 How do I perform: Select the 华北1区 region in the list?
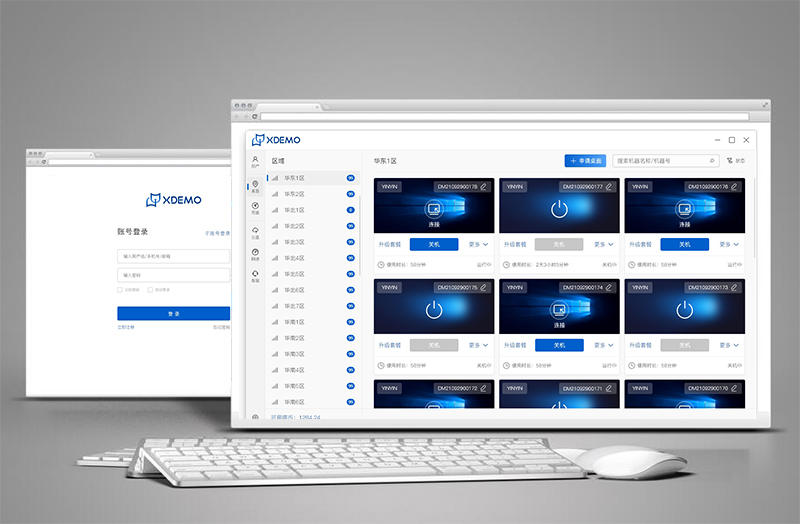pos(312,210)
